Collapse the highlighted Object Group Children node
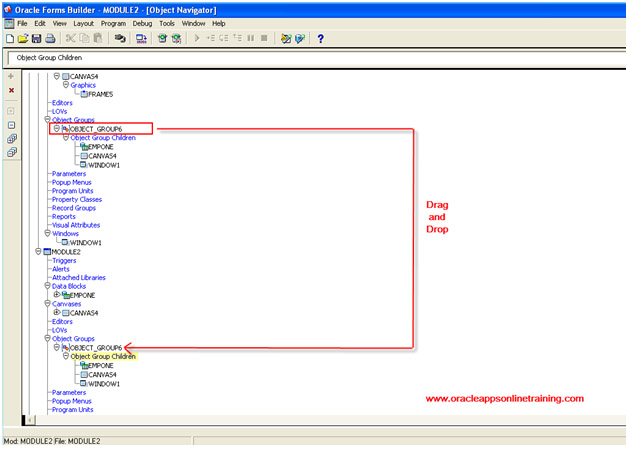Viewport: 627px width, 449px height. (x=66, y=356)
